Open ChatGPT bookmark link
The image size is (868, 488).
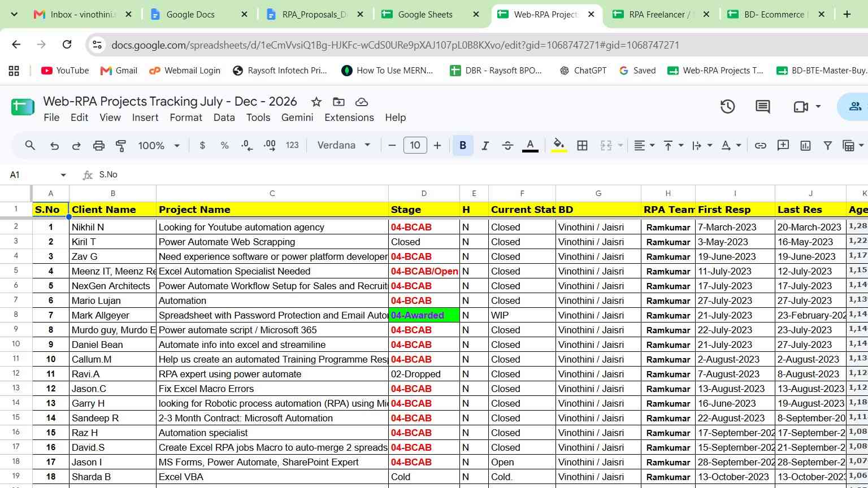583,71
